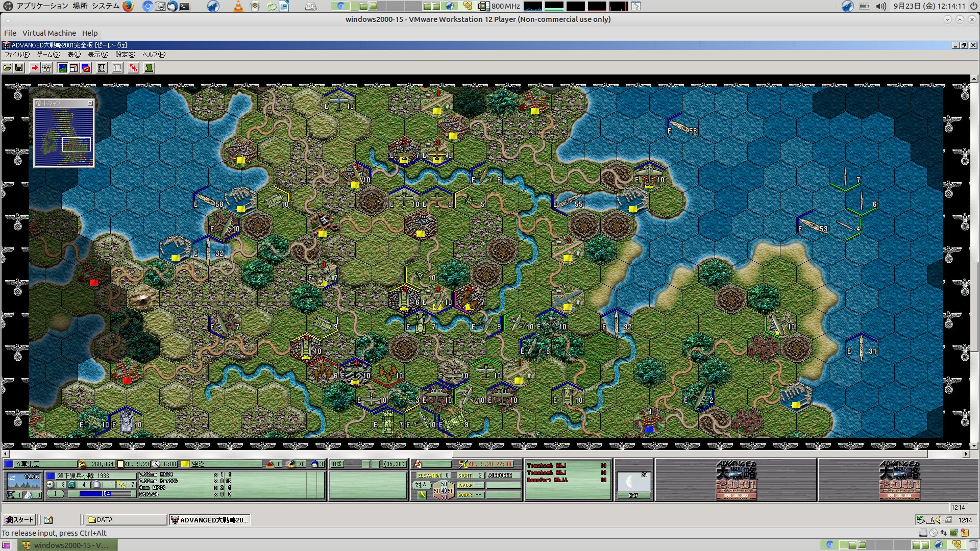The image size is (980, 551).
Task: Open VMware Help menu
Action: [x=90, y=33]
